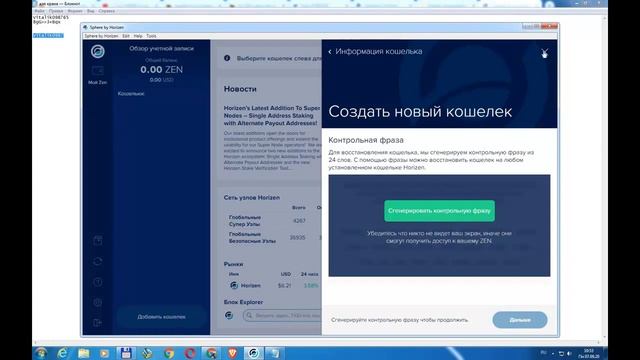
Task: Click the Глобальные Безопасные Узлы row
Action: pos(273,238)
